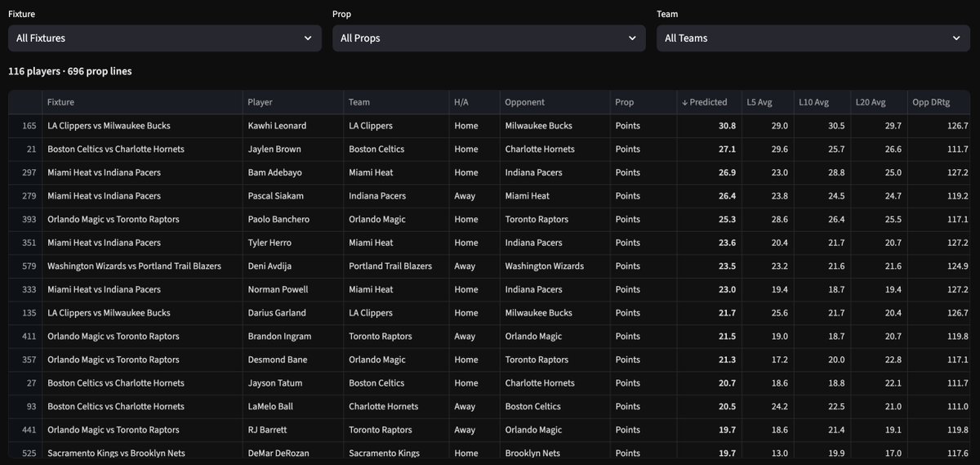Click Points prop in Tyler Herro row
This screenshot has height=465, width=980.
642,243
